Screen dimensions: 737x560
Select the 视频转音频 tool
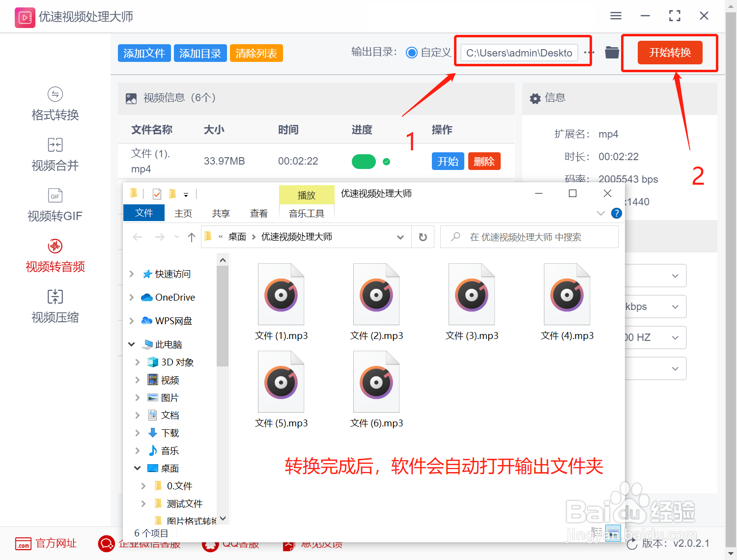point(55,256)
